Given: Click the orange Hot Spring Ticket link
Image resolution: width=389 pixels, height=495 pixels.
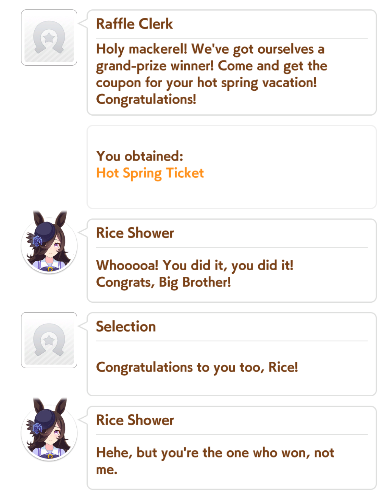Looking at the screenshot, I should tap(150, 173).
